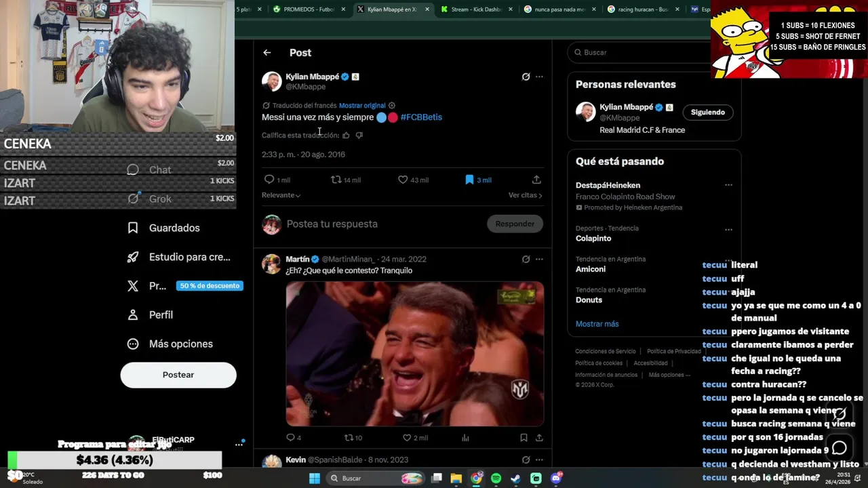The image size is (868, 488).
Task: Open Guardados in the sidebar
Action: tap(164, 228)
